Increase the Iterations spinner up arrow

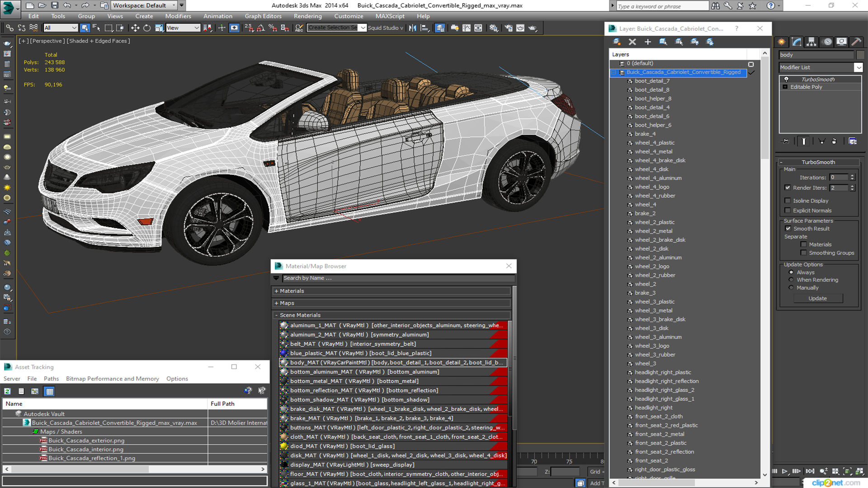click(x=852, y=176)
